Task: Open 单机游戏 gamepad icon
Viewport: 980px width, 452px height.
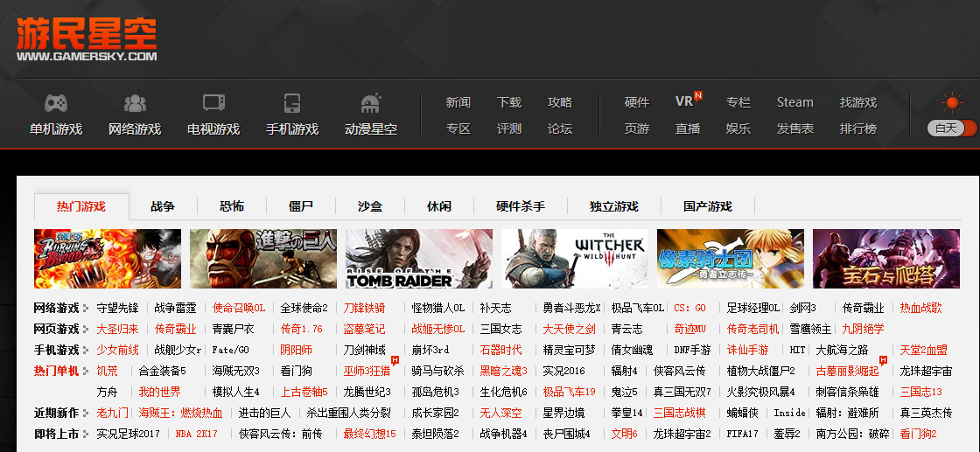Action: pos(56,103)
